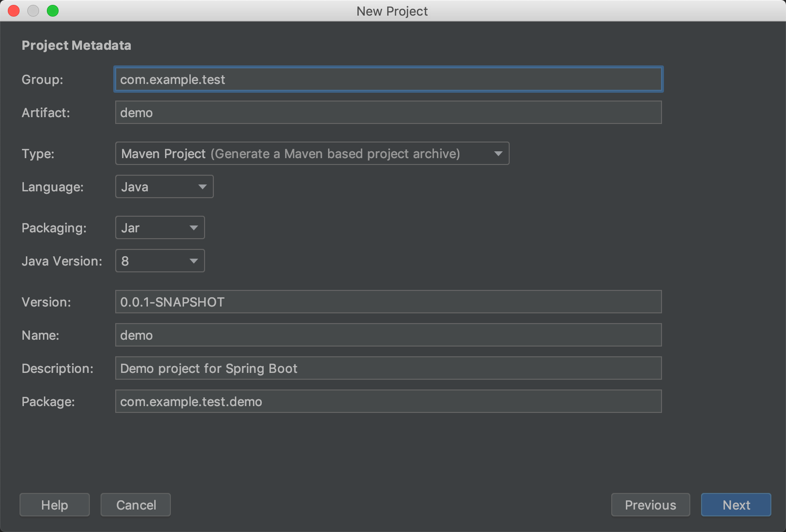This screenshot has height=532, width=786.
Task: Click the Version field containing 0.0.1-SNAPSHOT
Action: (388, 302)
